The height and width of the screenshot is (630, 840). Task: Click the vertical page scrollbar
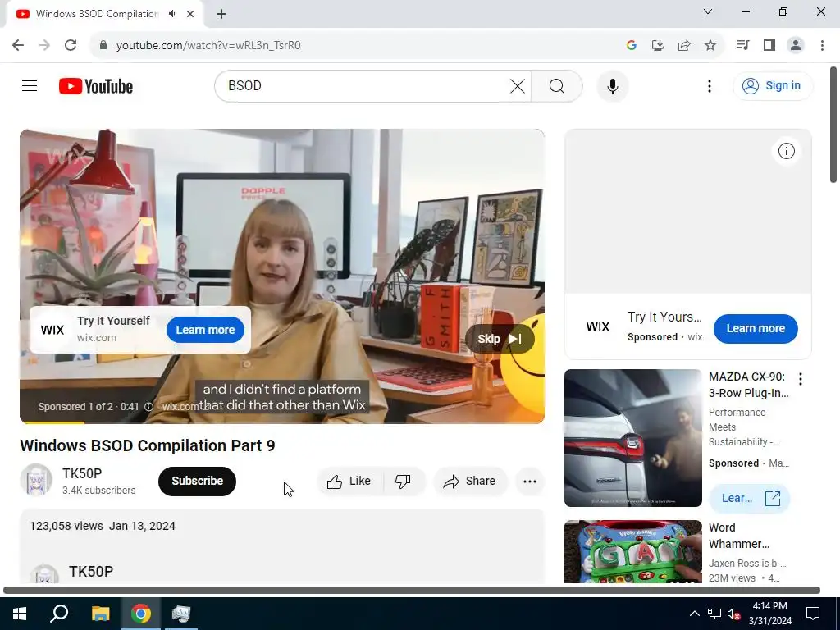(833, 125)
